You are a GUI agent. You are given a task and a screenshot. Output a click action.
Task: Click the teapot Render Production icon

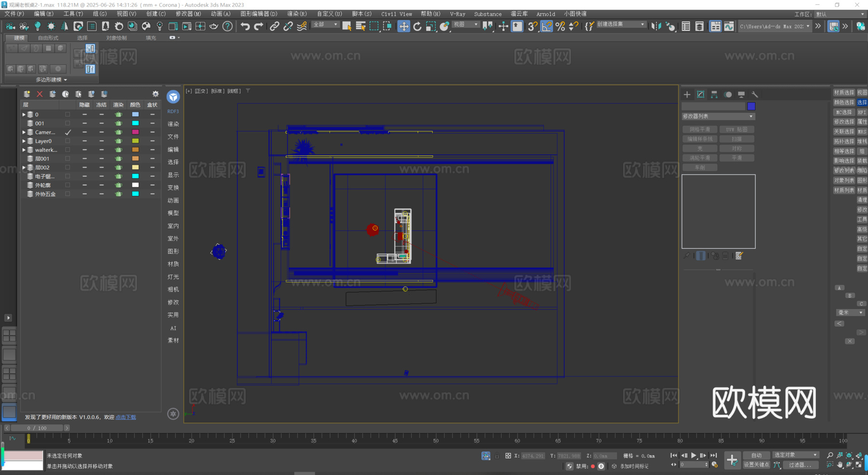214,26
